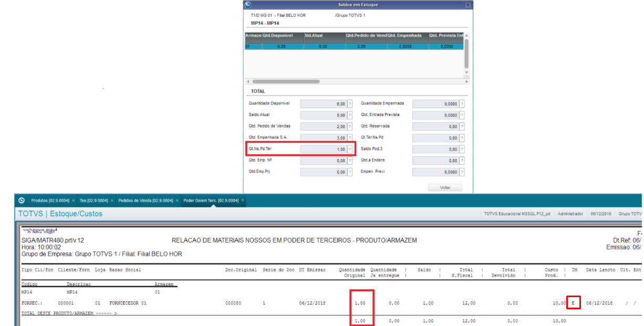Click the MP14 - MP14 product heading

click(x=265, y=24)
